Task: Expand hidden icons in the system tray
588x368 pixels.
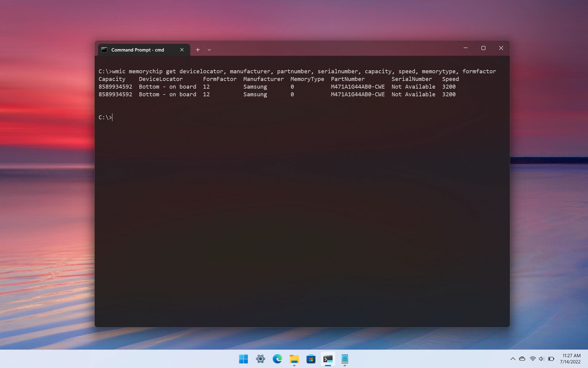Action: click(x=513, y=359)
